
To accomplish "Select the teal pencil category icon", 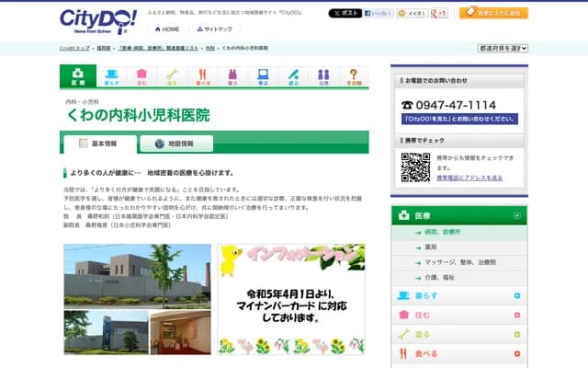I will point(293,77).
